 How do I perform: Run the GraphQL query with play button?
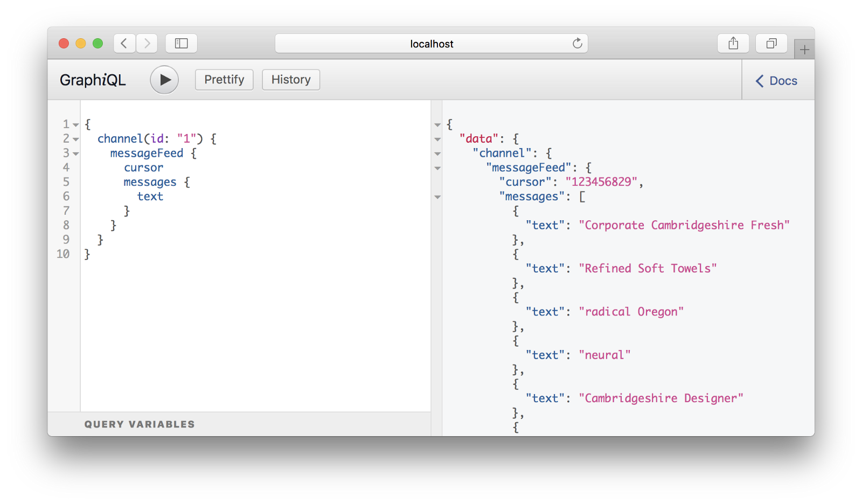click(x=164, y=80)
